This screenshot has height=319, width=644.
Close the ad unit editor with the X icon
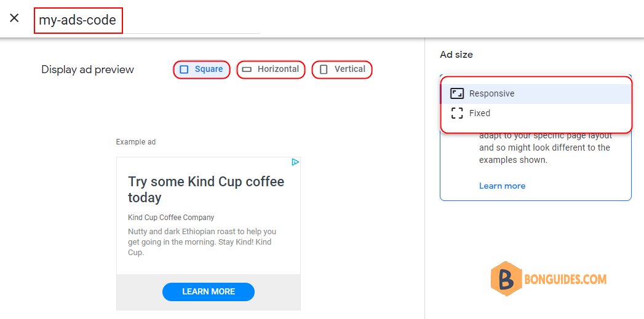point(14,18)
